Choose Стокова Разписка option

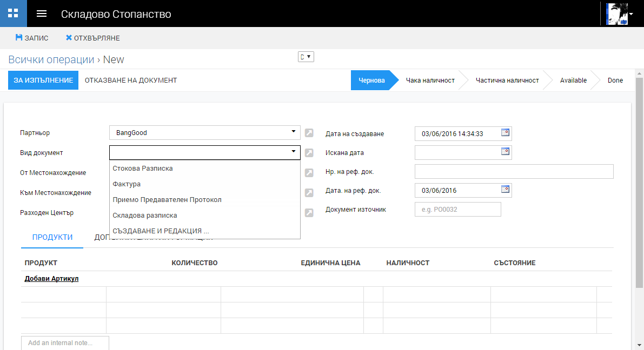pyautogui.click(x=143, y=169)
